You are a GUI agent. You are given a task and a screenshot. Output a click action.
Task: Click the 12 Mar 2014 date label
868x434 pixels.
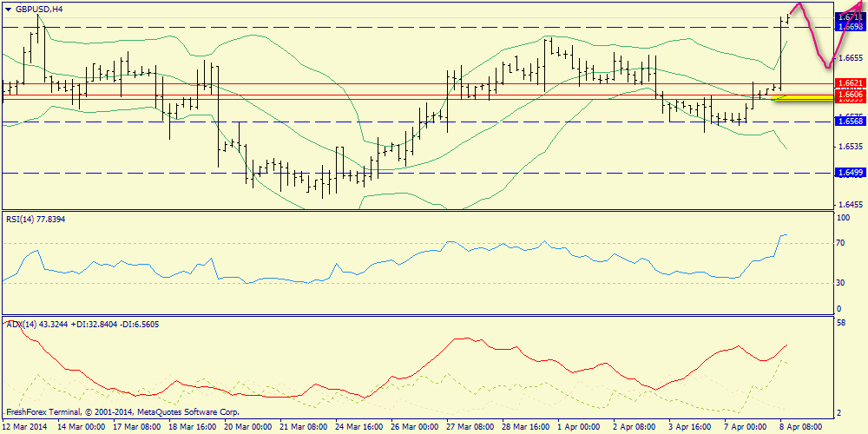(x=25, y=427)
